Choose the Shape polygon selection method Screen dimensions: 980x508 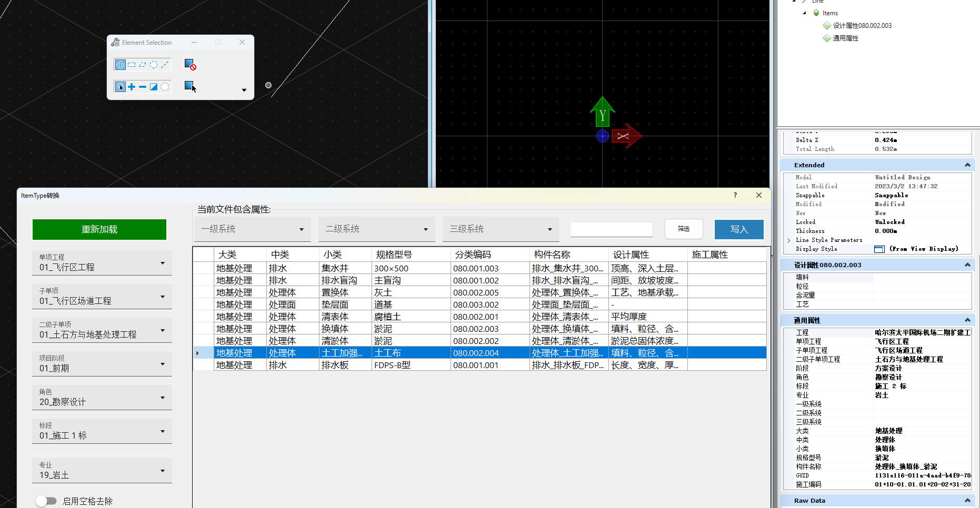(x=143, y=65)
